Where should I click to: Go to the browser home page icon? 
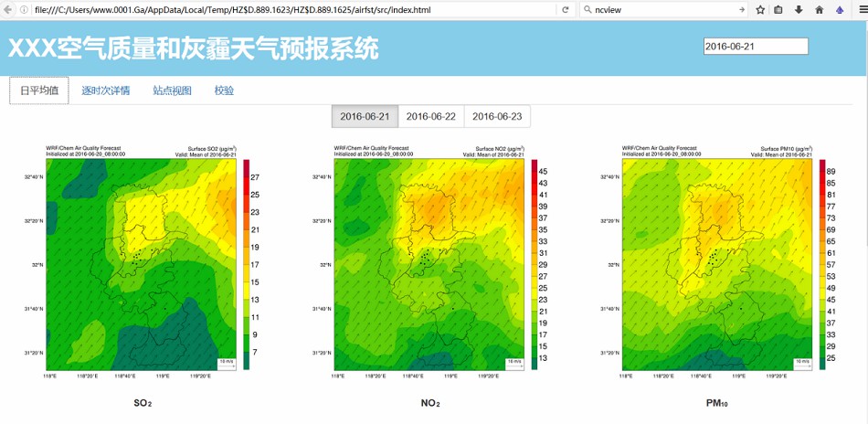820,10
